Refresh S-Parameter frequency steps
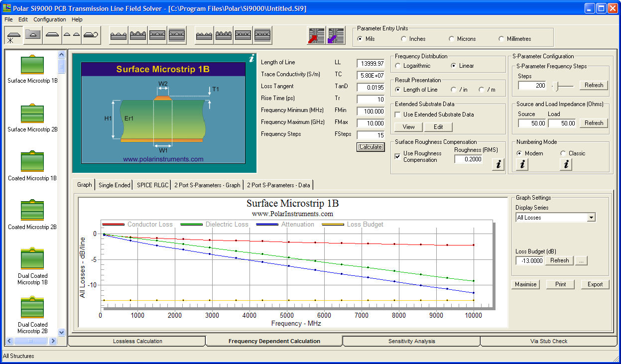This screenshot has width=621, height=364. (x=594, y=85)
